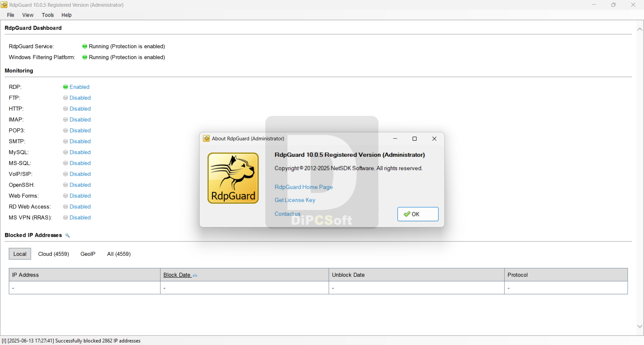Switch to the GeoIP tab
Screen dimensions: 644x345
tap(88, 254)
